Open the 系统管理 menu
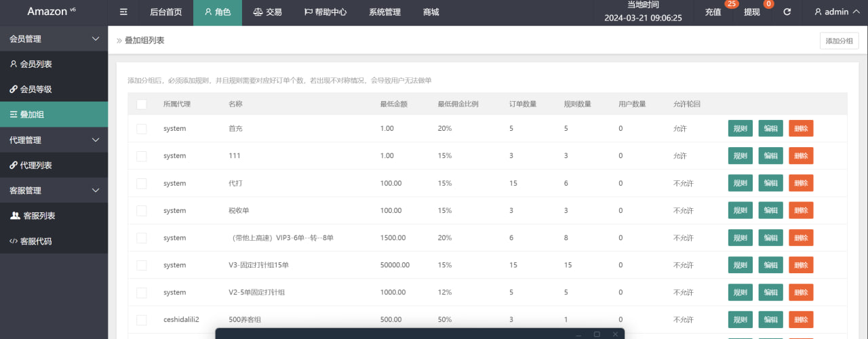 pyautogui.click(x=384, y=12)
